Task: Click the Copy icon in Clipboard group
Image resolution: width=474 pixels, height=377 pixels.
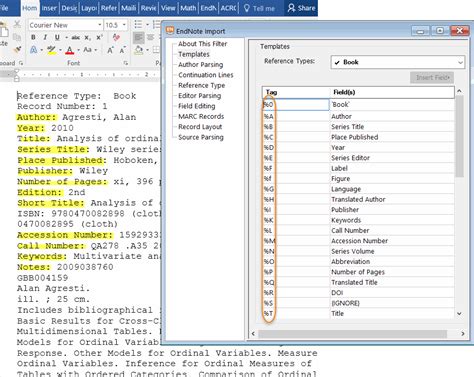Action: click(x=17, y=37)
